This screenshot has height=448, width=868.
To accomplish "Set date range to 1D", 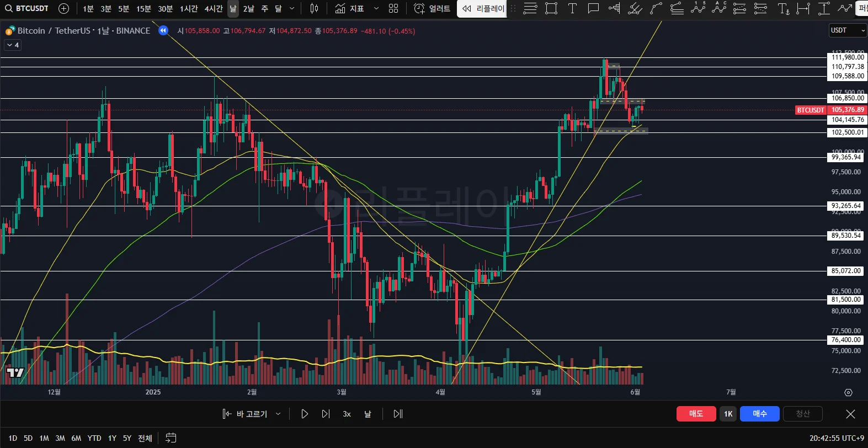I will click(13, 438).
